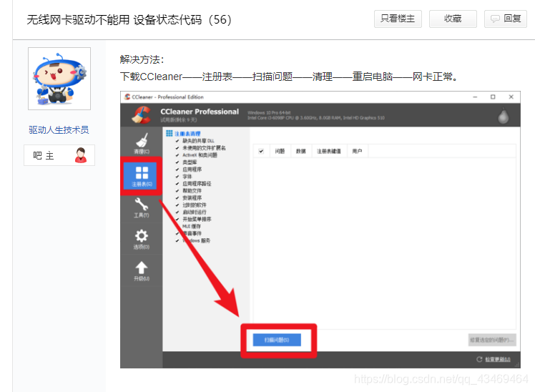The height and width of the screenshot is (392, 535).
Task: Click the 吧主 badge person icon
Action: click(81, 155)
